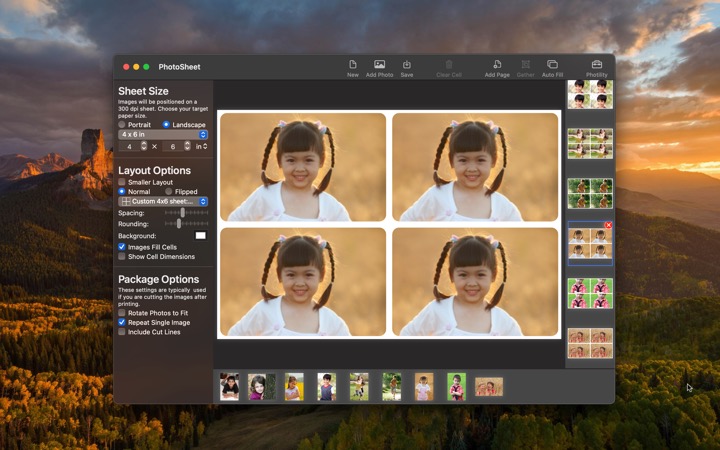Select the Normal layout radio button
720x450 pixels.
(x=122, y=191)
